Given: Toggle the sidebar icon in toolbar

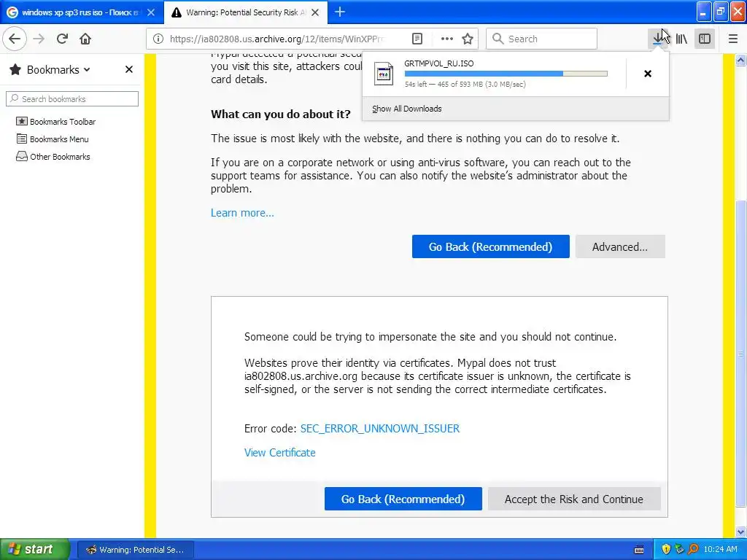Looking at the screenshot, I should coord(705,39).
